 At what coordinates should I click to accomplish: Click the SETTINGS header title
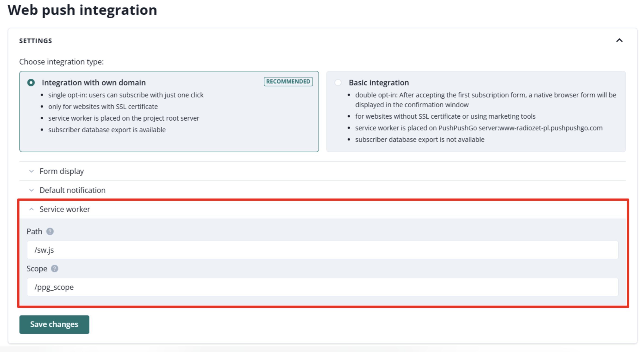(36, 41)
